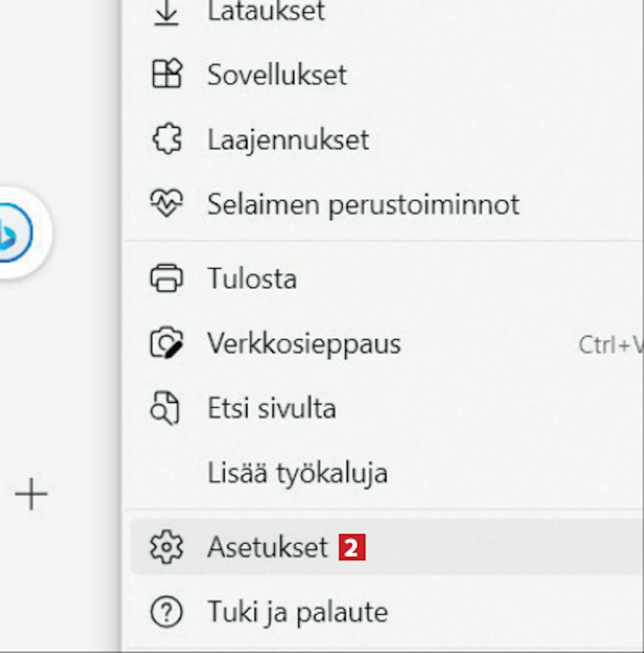Image resolution: width=644 pixels, height=653 pixels.
Task: Click the Verkkosieppaus camera capture icon
Action: (x=167, y=343)
